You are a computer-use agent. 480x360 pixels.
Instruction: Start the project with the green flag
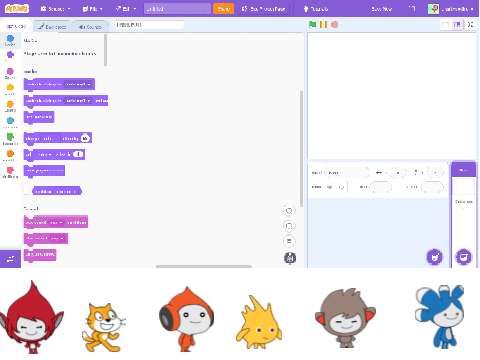[312, 24]
